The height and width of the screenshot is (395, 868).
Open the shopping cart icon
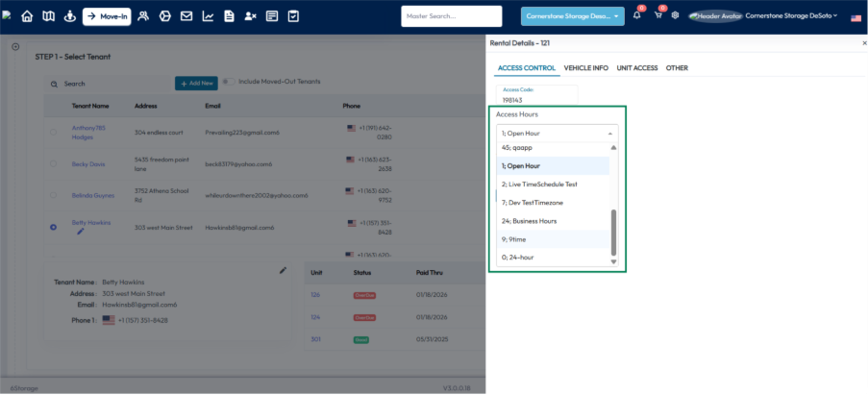click(658, 15)
